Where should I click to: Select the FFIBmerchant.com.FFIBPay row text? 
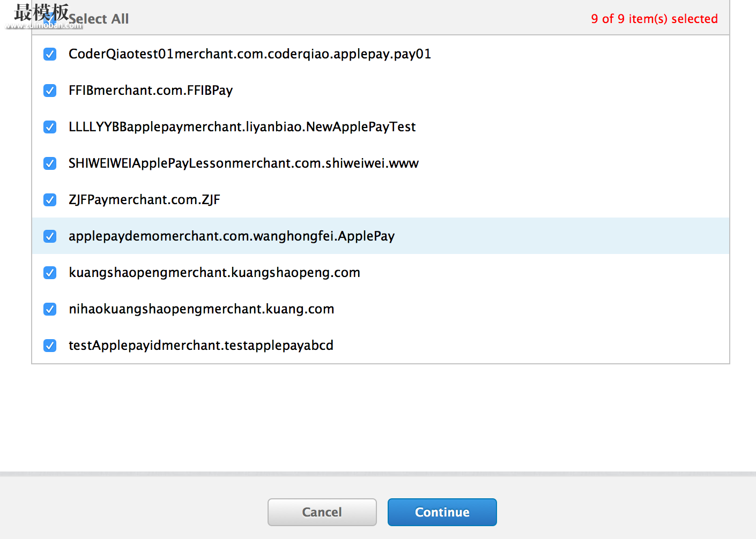tap(151, 91)
